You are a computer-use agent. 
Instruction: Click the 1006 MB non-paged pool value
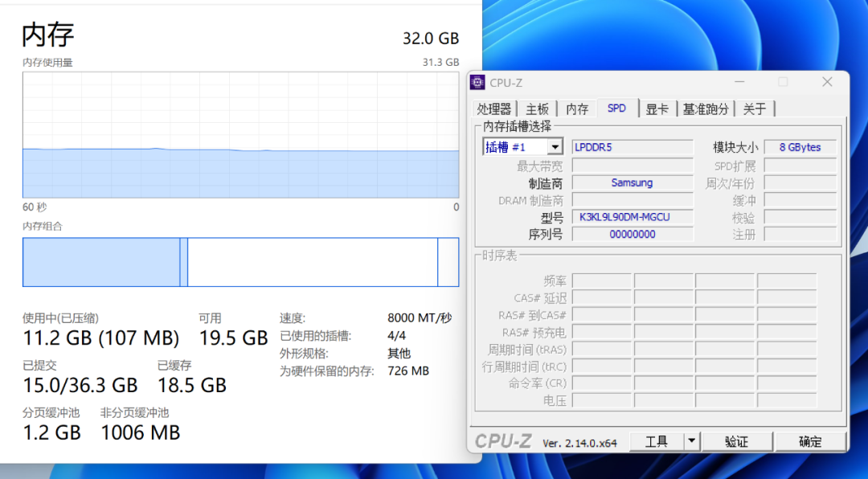point(141,432)
